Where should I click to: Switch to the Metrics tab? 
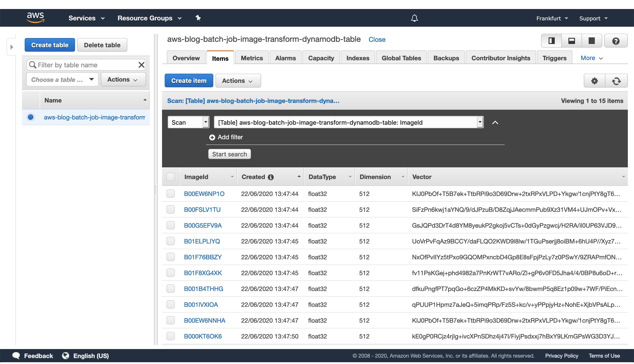pyautogui.click(x=251, y=58)
